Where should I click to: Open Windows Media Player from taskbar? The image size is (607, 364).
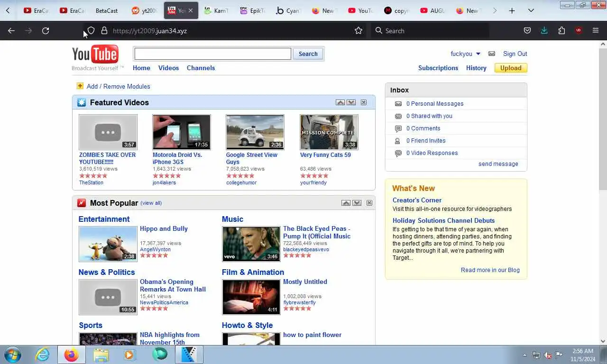129,355
